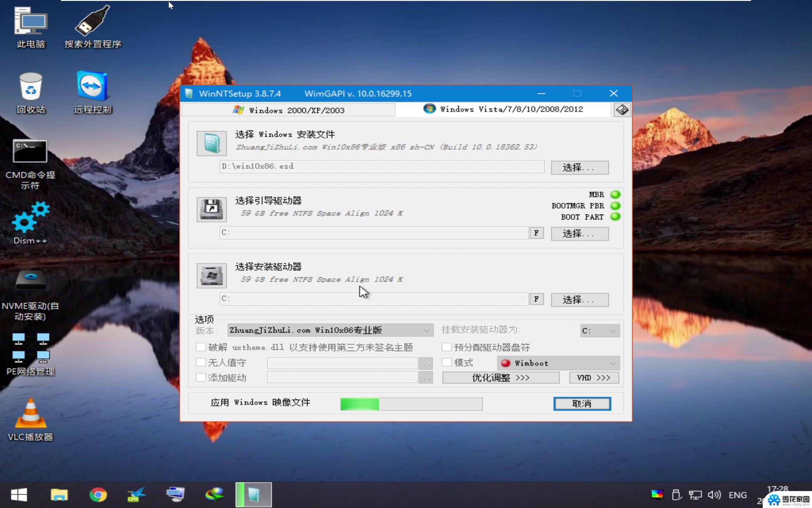Open the globe download manager taskbar icon
The image size is (812, 508).
coord(214,495)
